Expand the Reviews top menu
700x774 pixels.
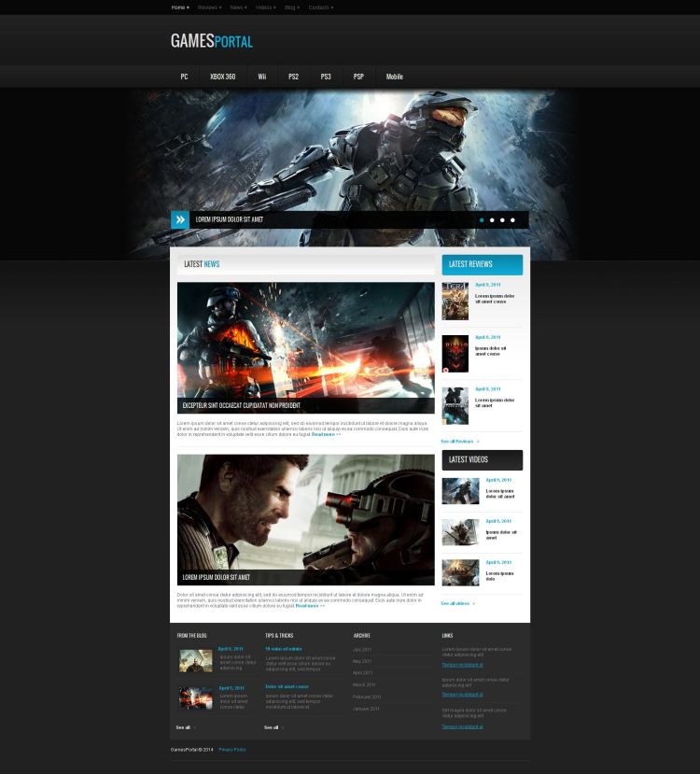tap(210, 7)
